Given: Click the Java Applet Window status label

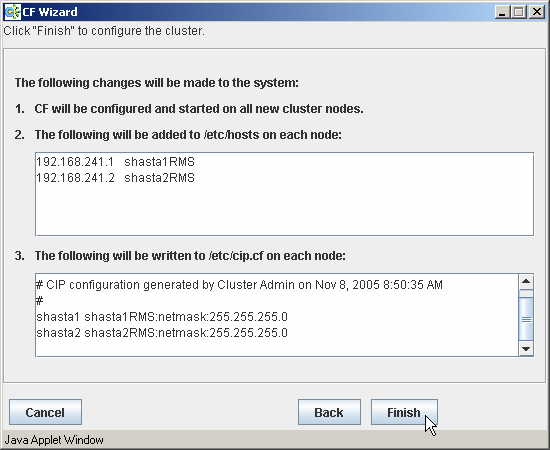Looking at the screenshot, I should pos(54,440).
